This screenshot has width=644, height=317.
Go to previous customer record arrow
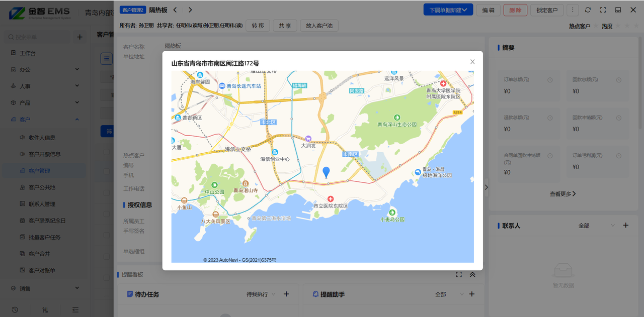pos(175,10)
